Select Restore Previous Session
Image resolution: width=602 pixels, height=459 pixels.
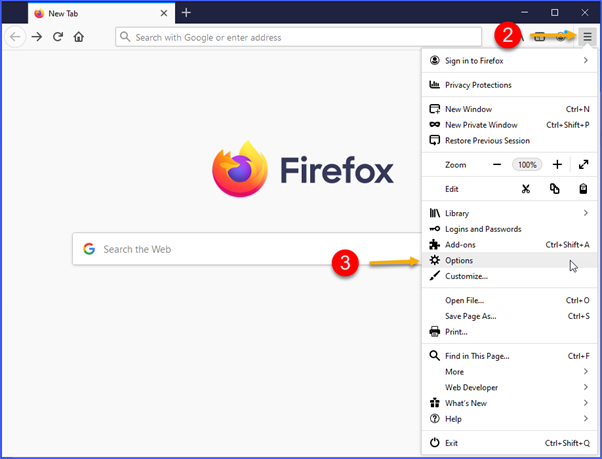tap(509, 140)
